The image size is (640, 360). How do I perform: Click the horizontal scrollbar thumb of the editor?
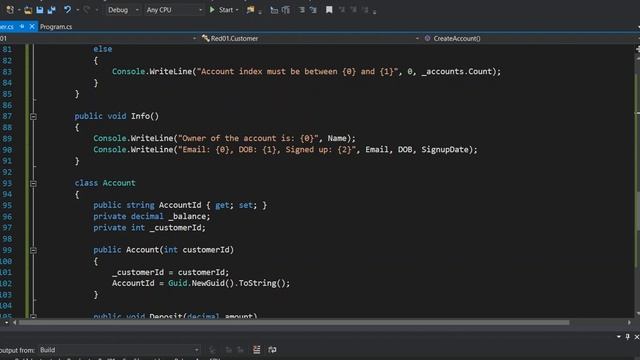(294, 322)
